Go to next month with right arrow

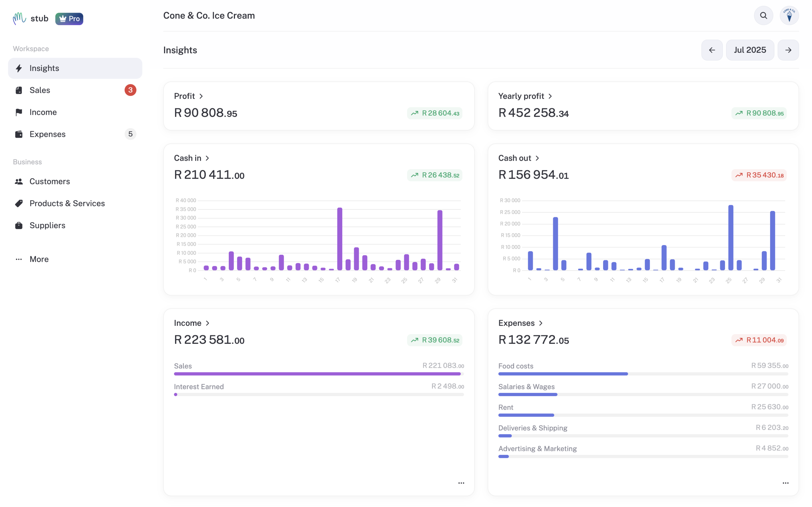click(x=788, y=50)
